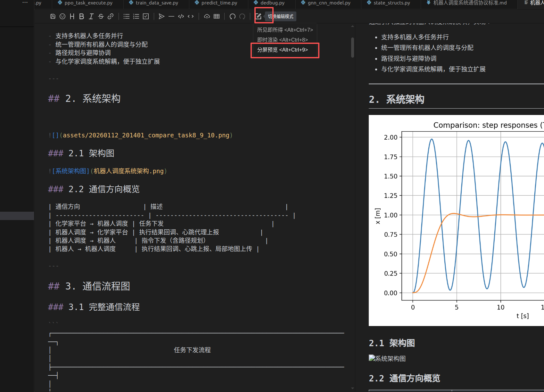
Task: Click the image path assets/20260112_201401_compare_task8_9_10.png
Action: 146,135
